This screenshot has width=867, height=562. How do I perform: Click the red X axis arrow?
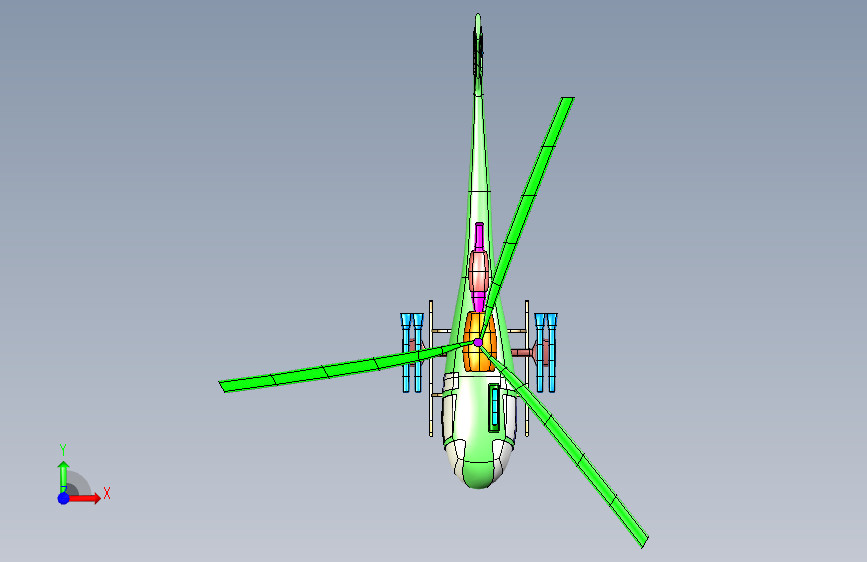point(85,498)
